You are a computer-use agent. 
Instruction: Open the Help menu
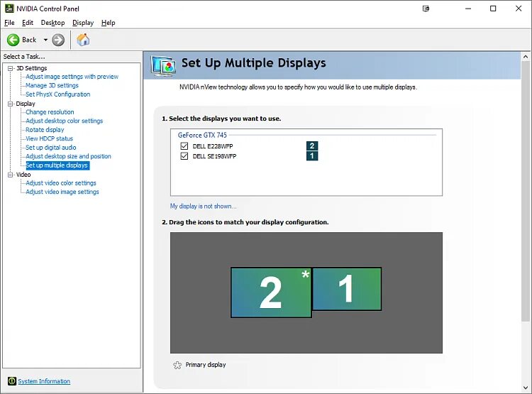[109, 23]
